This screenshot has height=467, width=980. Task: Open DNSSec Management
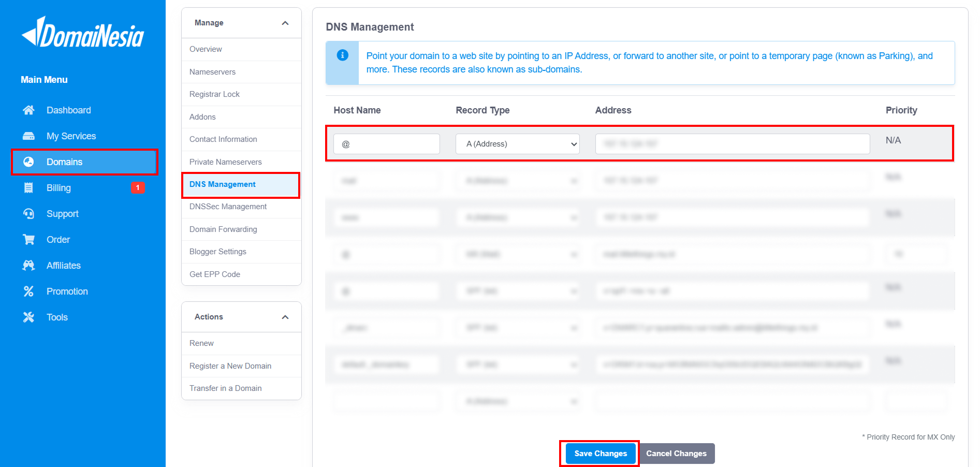(228, 206)
